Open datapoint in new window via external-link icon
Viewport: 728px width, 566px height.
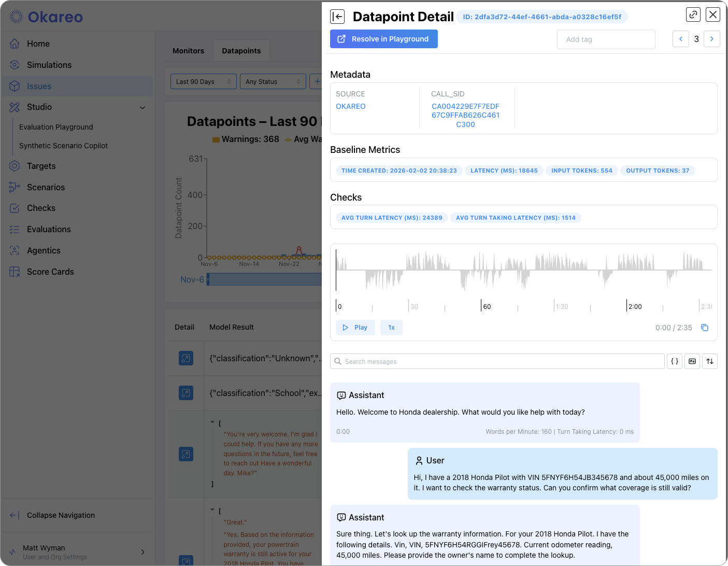pos(693,14)
